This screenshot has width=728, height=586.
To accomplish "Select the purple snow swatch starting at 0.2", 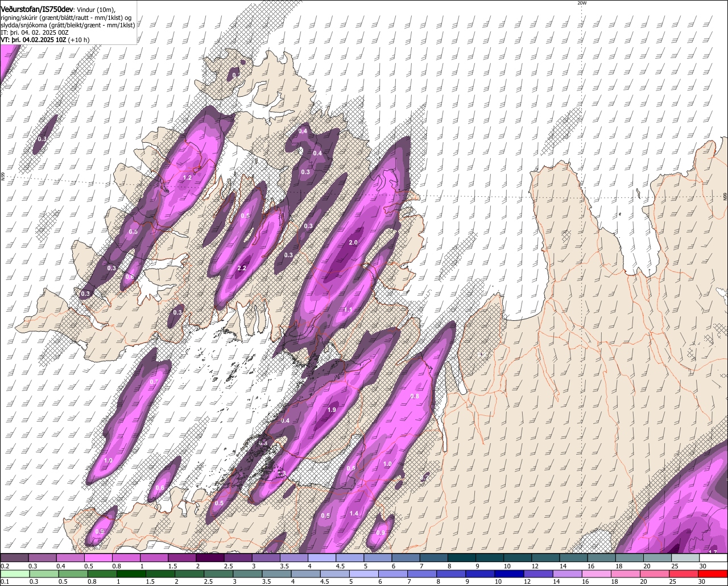I will tap(14, 558).
